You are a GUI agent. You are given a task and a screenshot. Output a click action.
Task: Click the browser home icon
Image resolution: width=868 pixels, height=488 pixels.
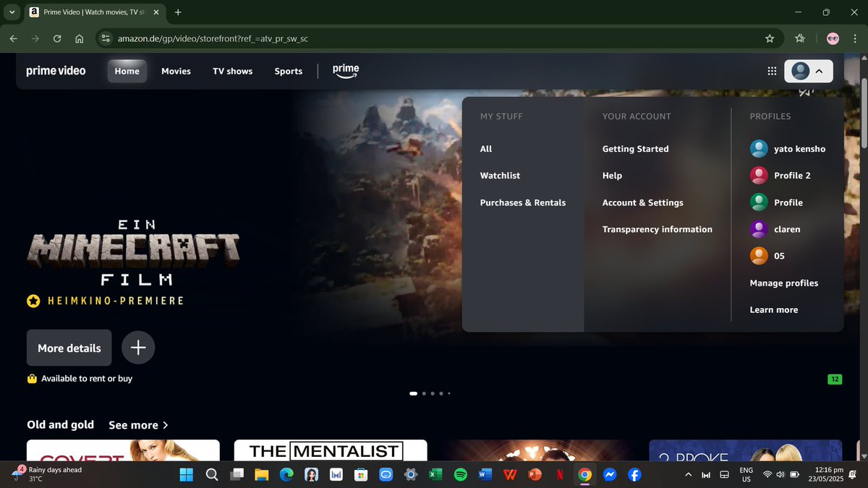tap(79, 38)
